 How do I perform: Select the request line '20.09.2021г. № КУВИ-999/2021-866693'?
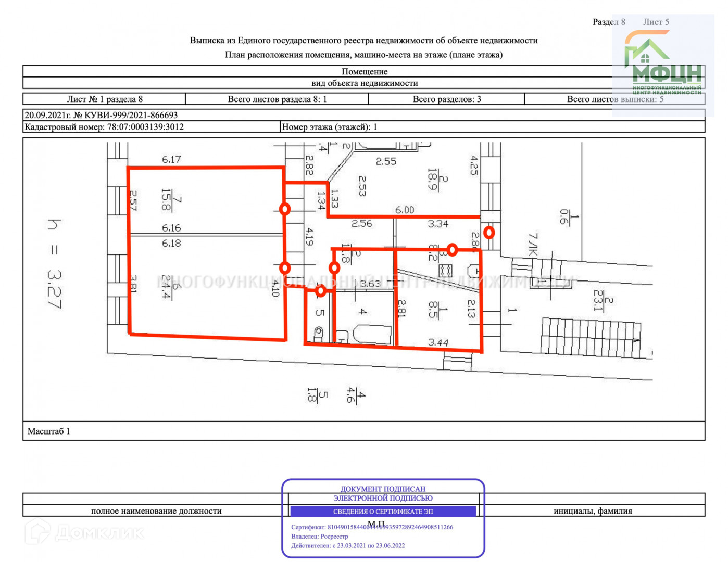coord(102,115)
